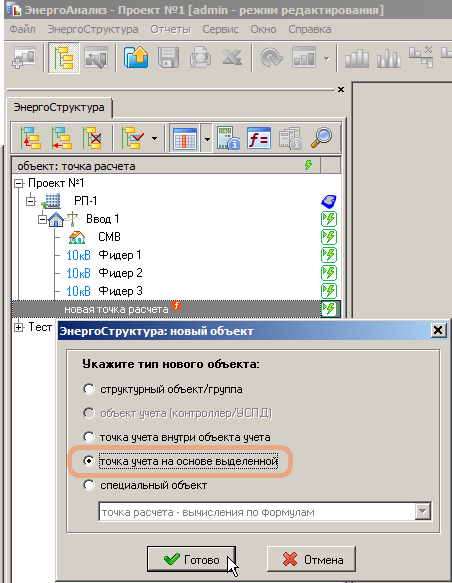This screenshot has width=452, height=583.
Task: Confirm with the Готово button
Action: 191,559
